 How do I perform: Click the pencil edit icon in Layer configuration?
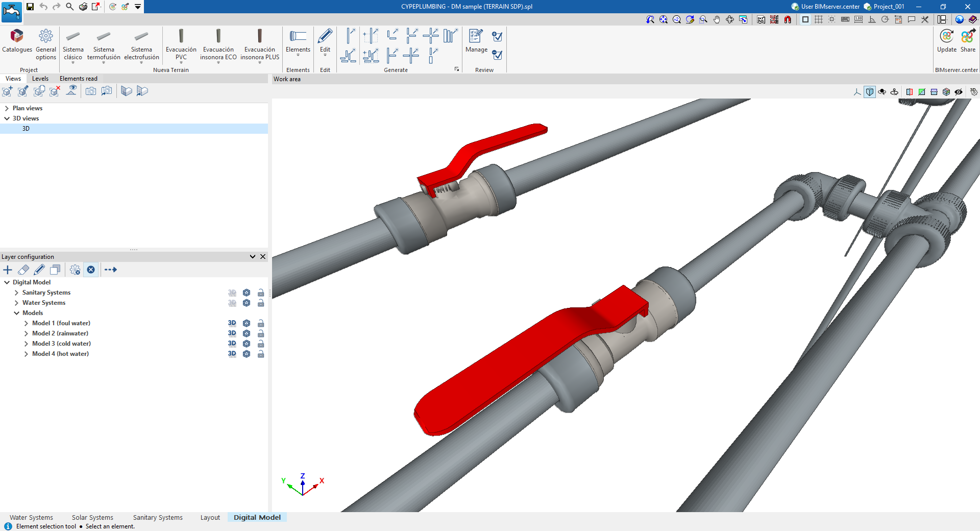[39, 270]
